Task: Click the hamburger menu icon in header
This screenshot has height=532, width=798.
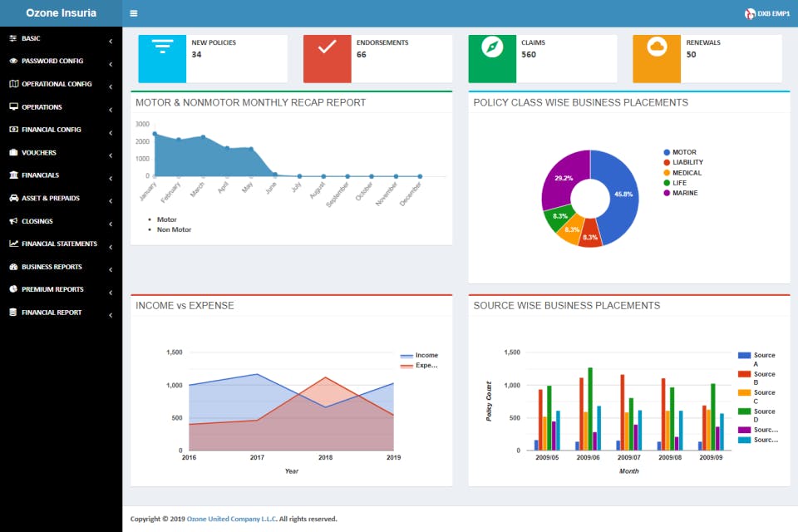Action: pyautogui.click(x=133, y=13)
